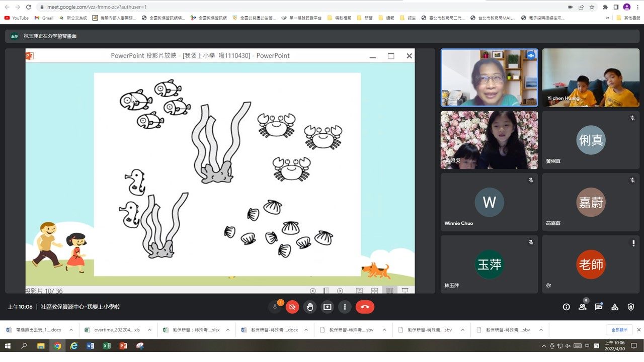The image size is (644, 362).
Task: Open the first downloaded docx file
Action: point(34,330)
